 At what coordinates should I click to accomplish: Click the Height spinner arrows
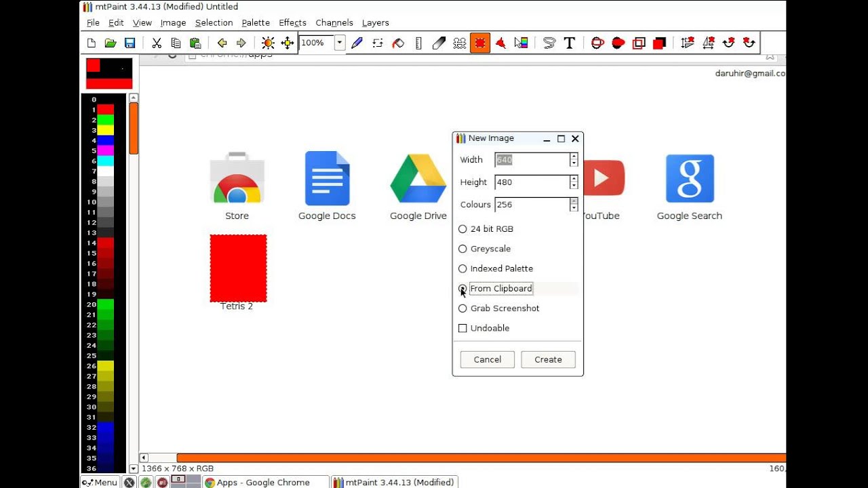point(574,182)
